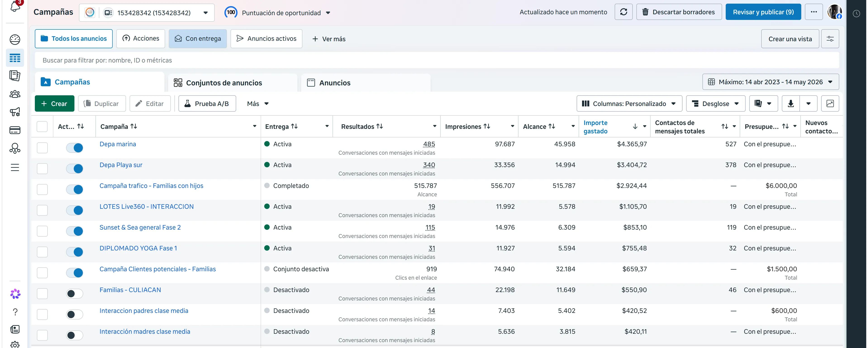This screenshot has width=868, height=348.
Task: Enable the Familias - CULIACAN campaign toggle
Action: (74, 294)
